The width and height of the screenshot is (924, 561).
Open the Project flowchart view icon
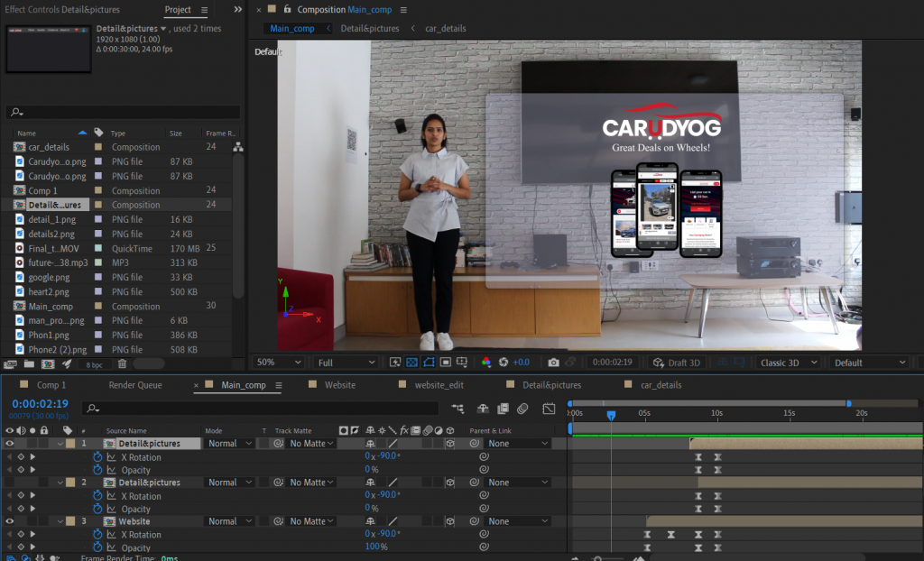tap(238, 147)
